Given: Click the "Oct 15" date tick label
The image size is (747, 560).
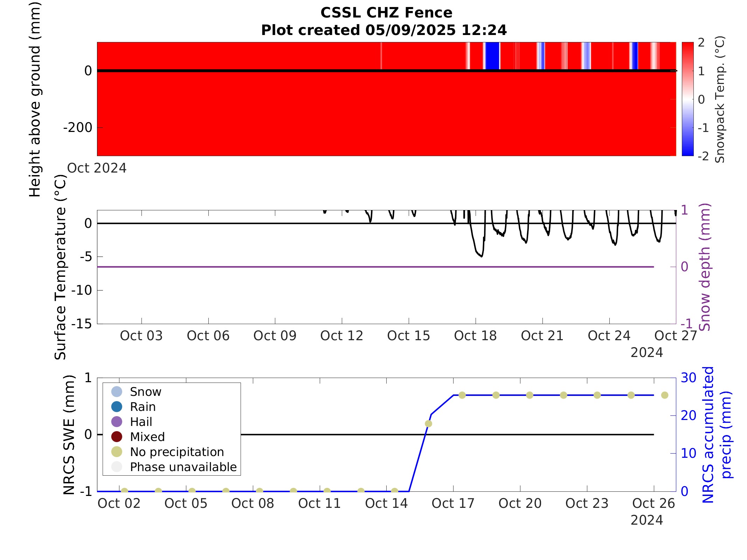Looking at the screenshot, I should tap(409, 336).
